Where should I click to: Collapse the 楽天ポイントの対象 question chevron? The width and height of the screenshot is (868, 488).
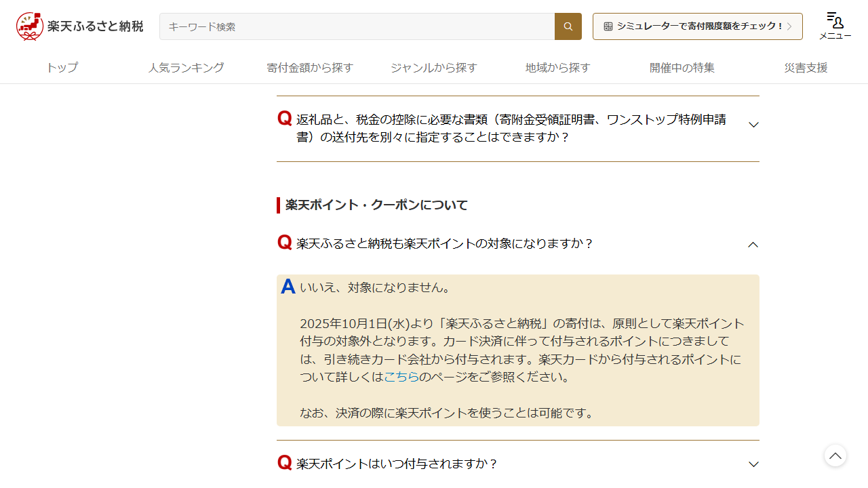[x=753, y=245]
